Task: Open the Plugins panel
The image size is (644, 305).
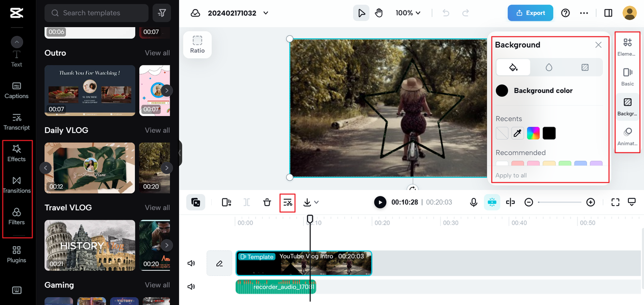Action: click(x=17, y=255)
